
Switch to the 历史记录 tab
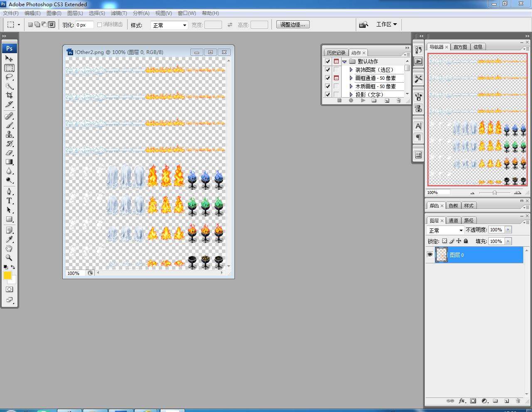pos(336,53)
